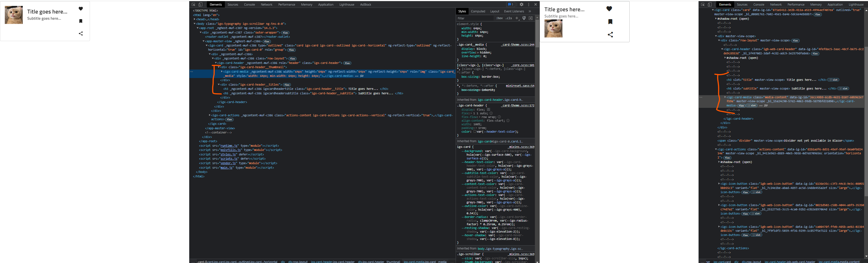Click the bookmark icon on right card
Image resolution: width=868 pixels, height=263 pixels.
tap(610, 22)
